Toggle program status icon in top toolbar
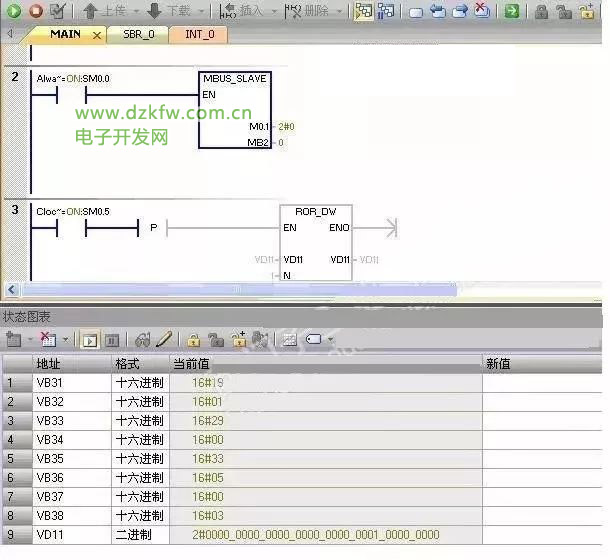This screenshot has height=560, width=610. tap(362, 11)
